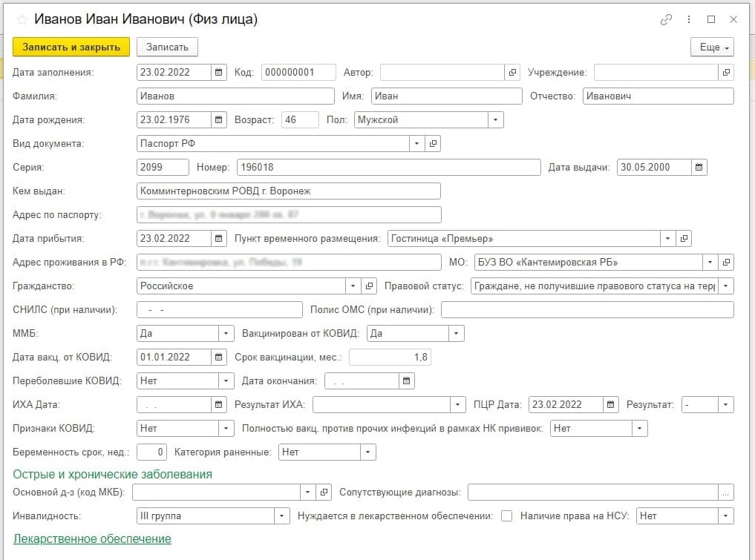755x560 pixels.
Task: Click the Возраст field
Action: click(x=300, y=120)
